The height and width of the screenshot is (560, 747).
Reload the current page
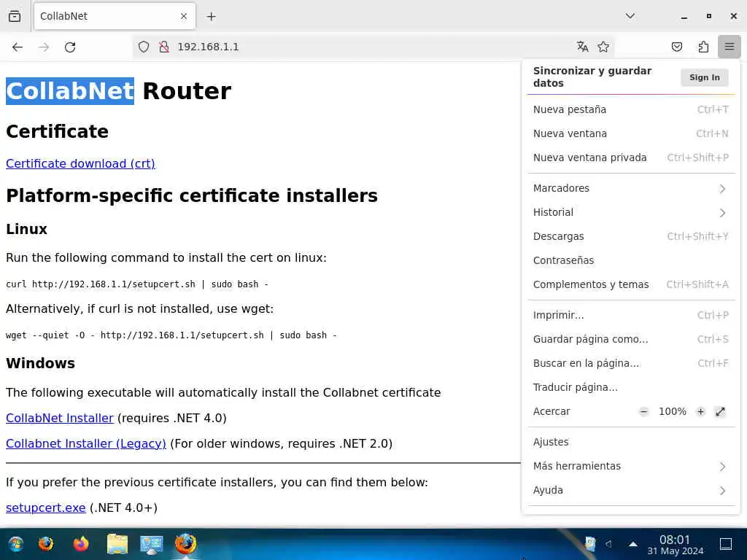coord(70,47)
